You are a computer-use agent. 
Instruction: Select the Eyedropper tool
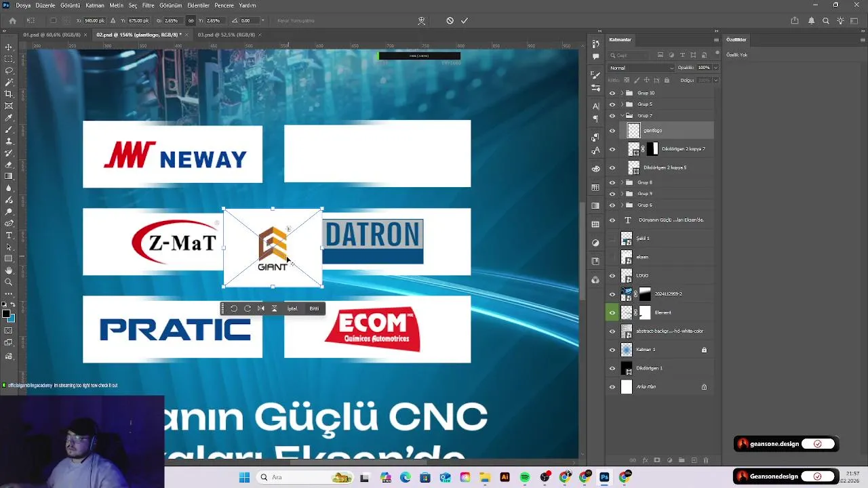point(9,117)
